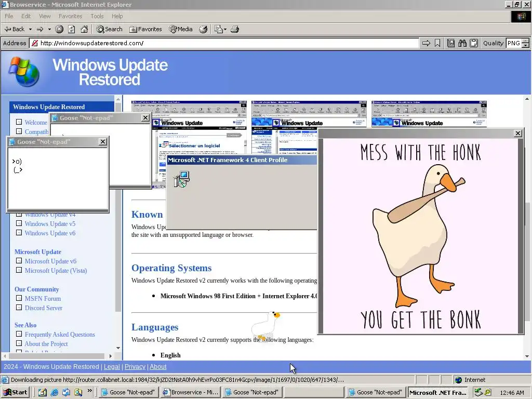Click the first quick launch icon
The width and height of the screenshot is (532, 399).
pos(43,392)
